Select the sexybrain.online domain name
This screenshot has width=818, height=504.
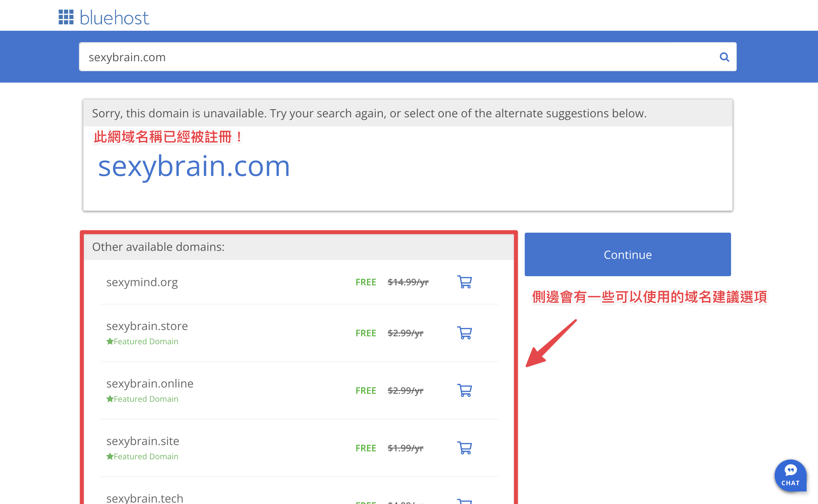tap(150, 383)
